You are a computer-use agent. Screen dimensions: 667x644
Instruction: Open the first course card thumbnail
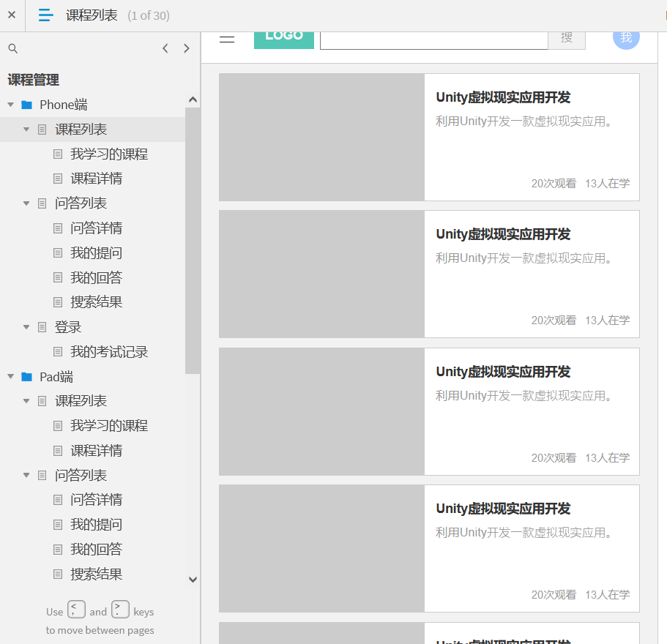tap(321, 137)
